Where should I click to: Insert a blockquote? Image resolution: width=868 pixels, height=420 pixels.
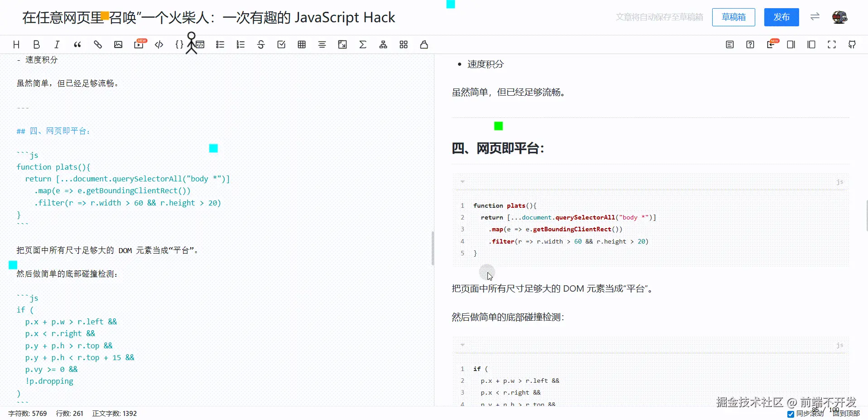[x=77, y=44]
